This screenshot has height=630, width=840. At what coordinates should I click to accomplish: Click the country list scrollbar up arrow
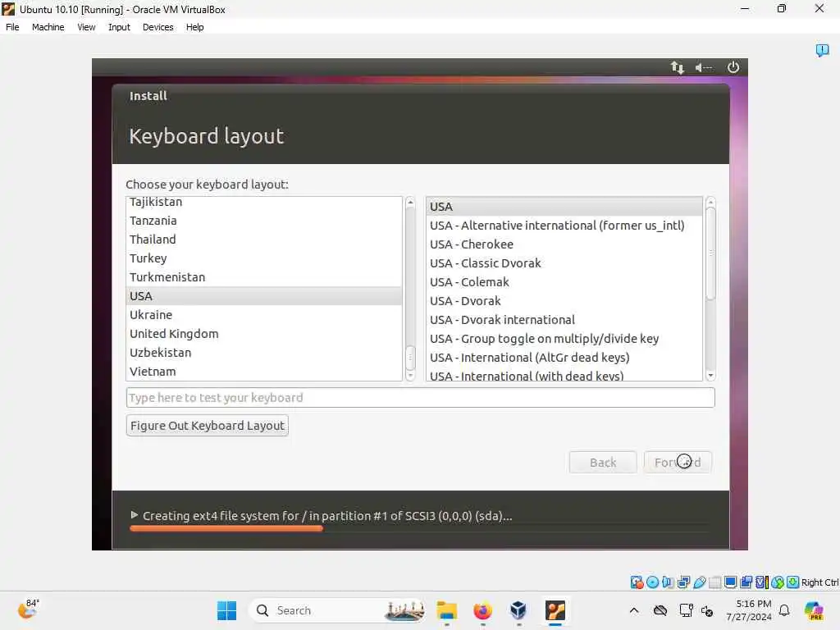410,203
